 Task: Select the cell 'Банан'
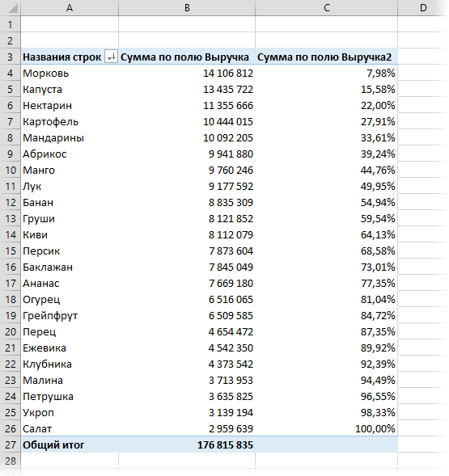(x=70, y=203)
